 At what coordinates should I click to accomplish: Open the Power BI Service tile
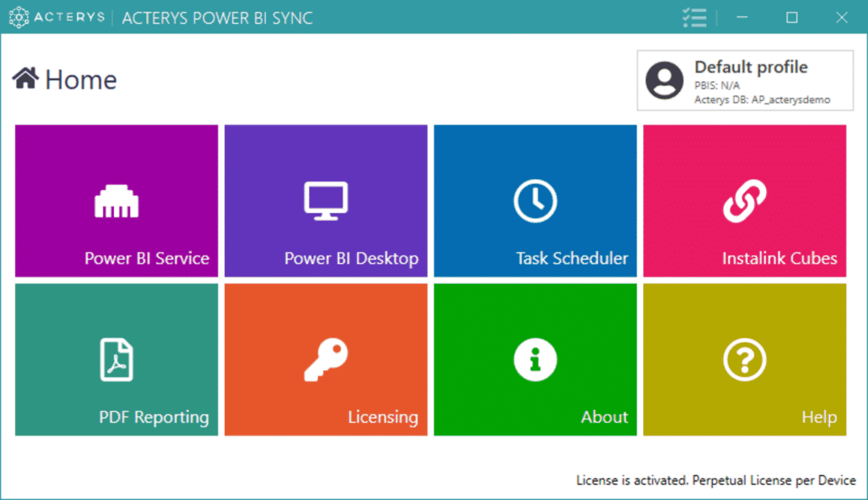click(x=117, y=201)
